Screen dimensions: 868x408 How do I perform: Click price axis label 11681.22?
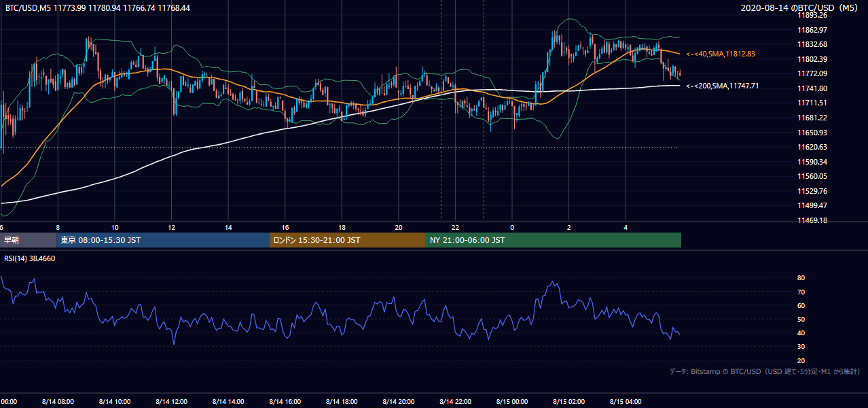pos(812,118)
